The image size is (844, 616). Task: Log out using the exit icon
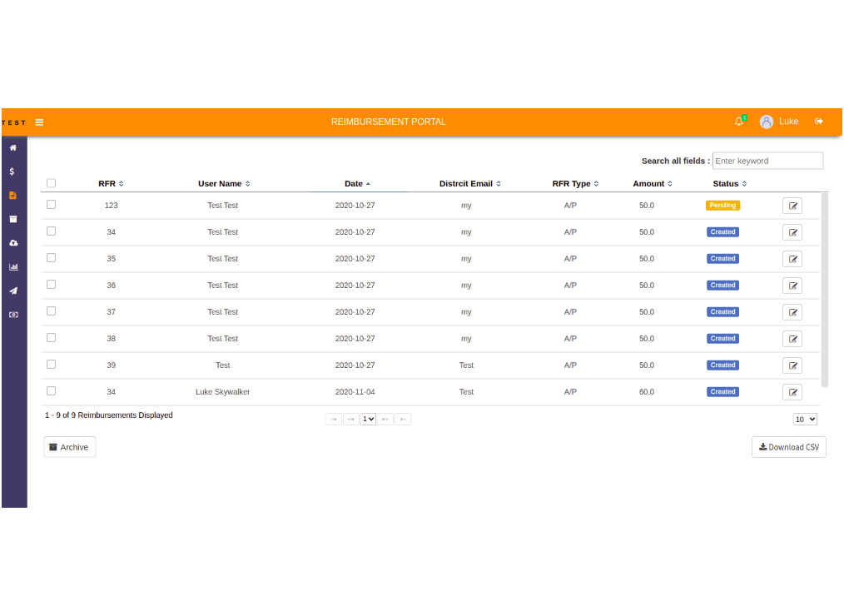[x=819, y=122]
